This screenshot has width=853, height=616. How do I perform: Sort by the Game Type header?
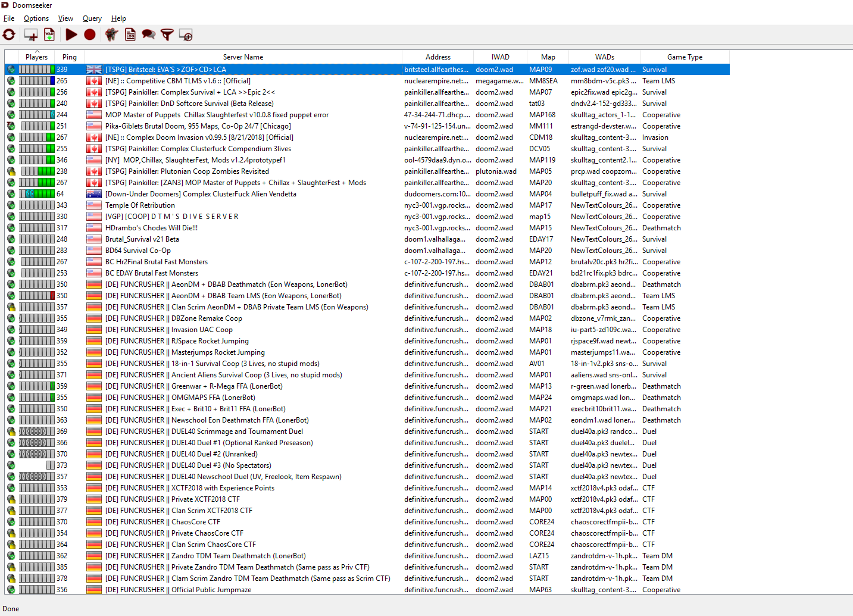685,57
